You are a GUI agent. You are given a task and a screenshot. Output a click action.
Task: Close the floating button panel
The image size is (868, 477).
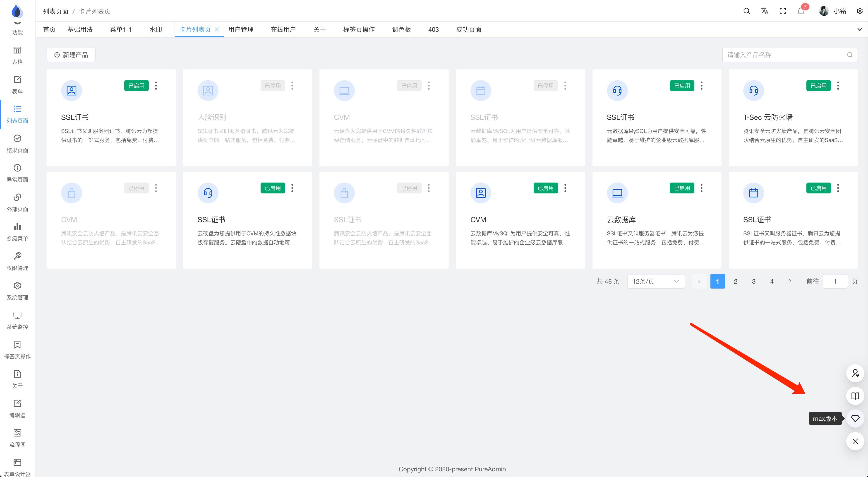click(855, 441)
